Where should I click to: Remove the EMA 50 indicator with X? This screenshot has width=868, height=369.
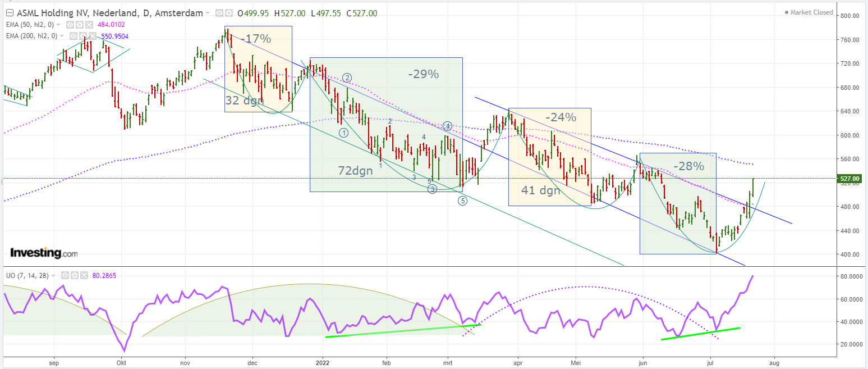coord(89,25)
